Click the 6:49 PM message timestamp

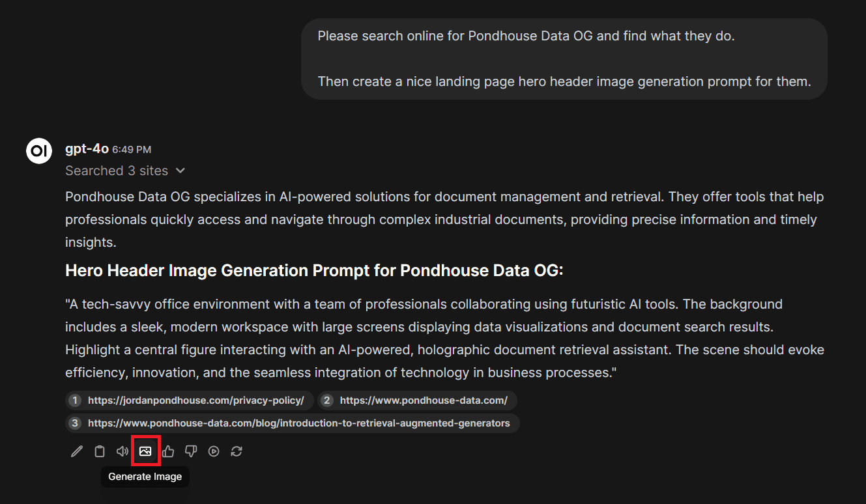point(132,150)
